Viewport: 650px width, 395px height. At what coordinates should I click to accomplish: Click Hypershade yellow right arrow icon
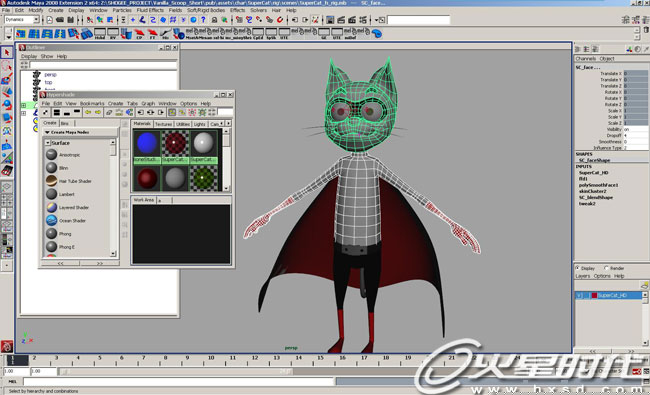[x=98, y=112]
